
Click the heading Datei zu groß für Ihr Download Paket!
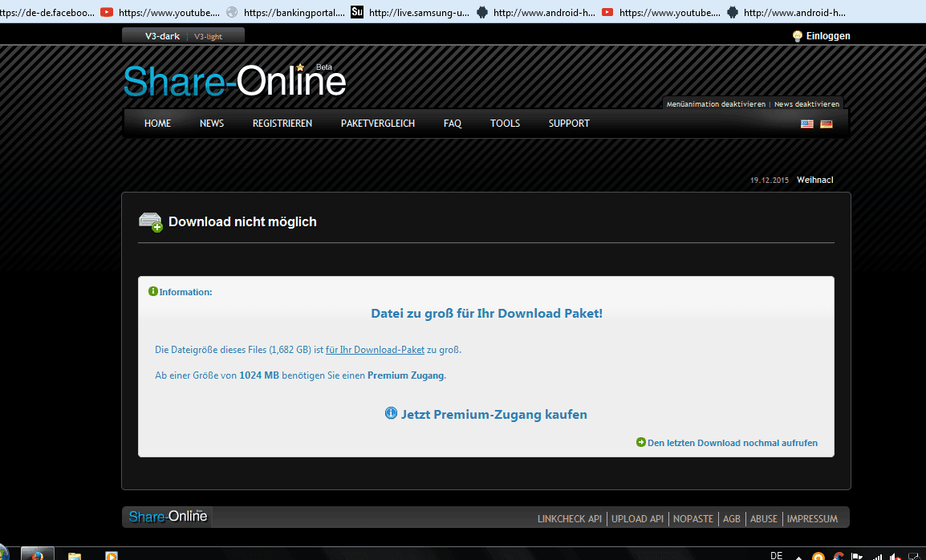486,314
